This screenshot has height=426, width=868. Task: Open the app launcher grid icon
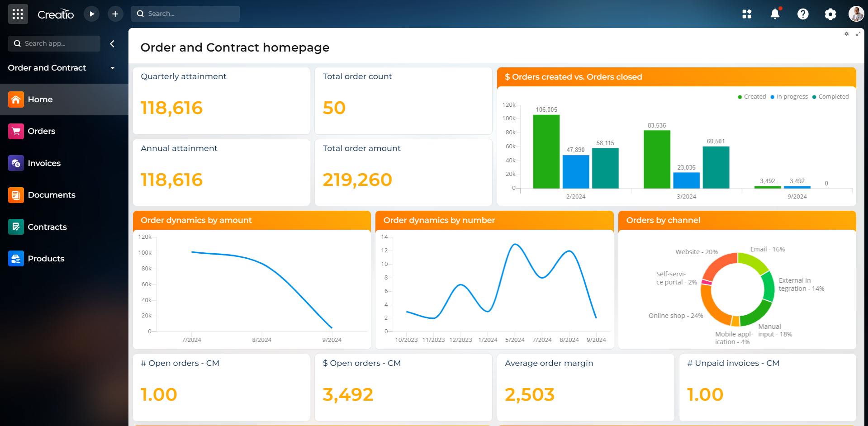tap(747, 14)
